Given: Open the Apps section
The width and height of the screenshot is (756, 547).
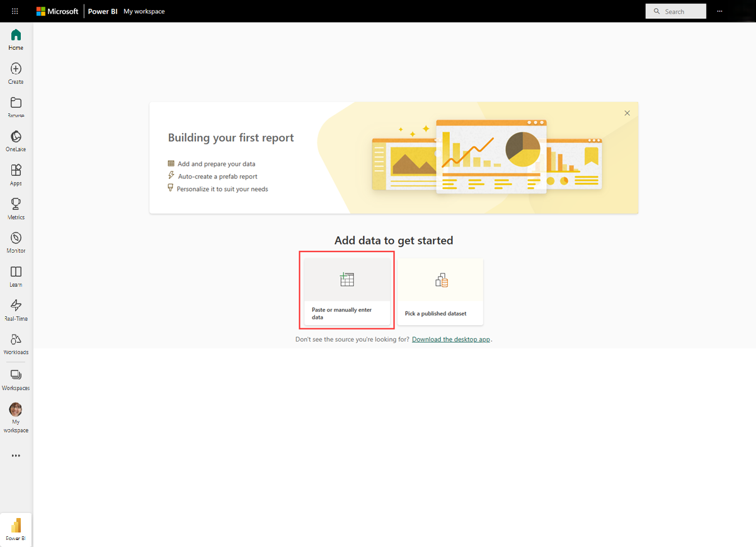Looking at the screenshot, I should 16,175.
